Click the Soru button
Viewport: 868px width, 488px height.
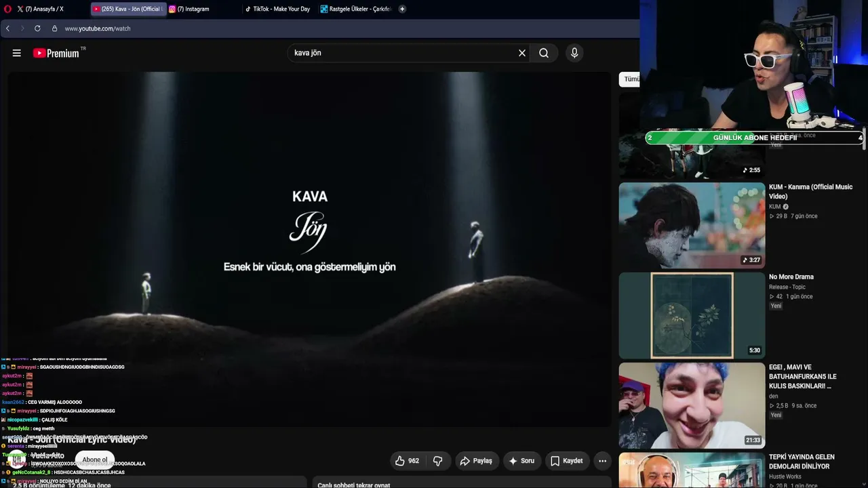click(x=521, y=461)
